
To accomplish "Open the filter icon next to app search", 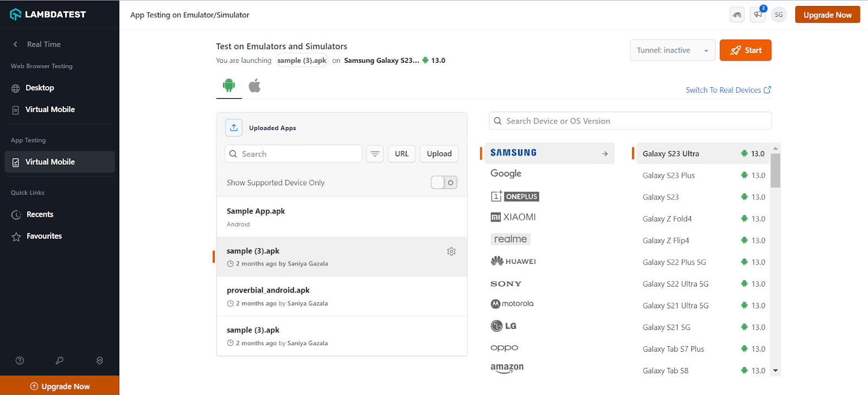I will click(x=375, y=154).
